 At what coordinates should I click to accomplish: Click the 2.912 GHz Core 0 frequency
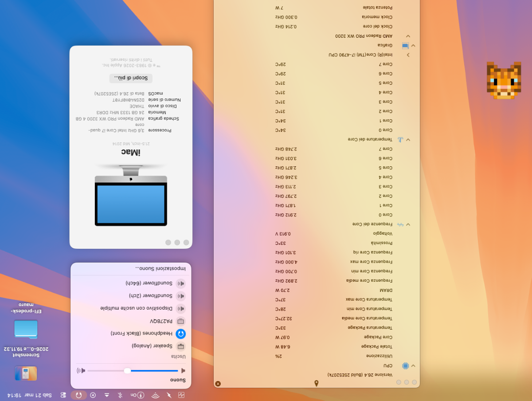coord(286,215)
